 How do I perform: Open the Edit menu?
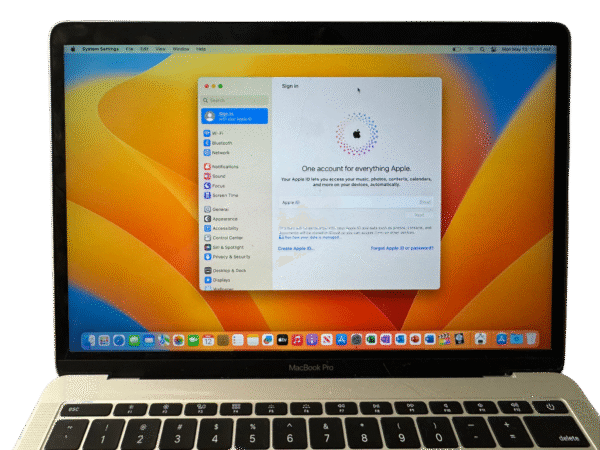[x=144, y=49]
